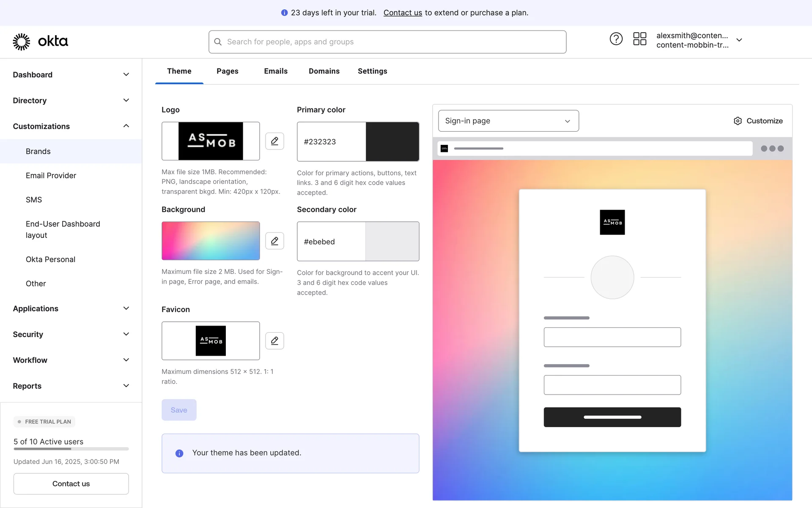Select Email Provider in sidebar
The width and height of the screenshot is (812, 508).
51,176
